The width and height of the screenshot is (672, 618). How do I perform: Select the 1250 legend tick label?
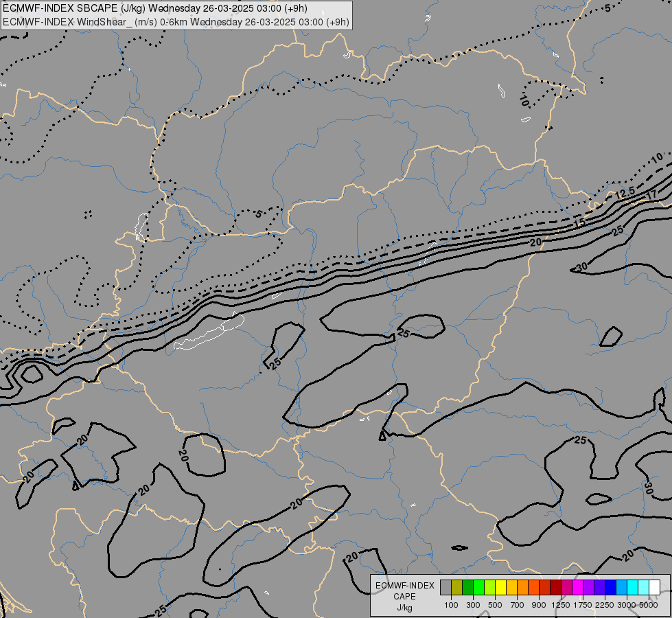[x=561, y=605]
